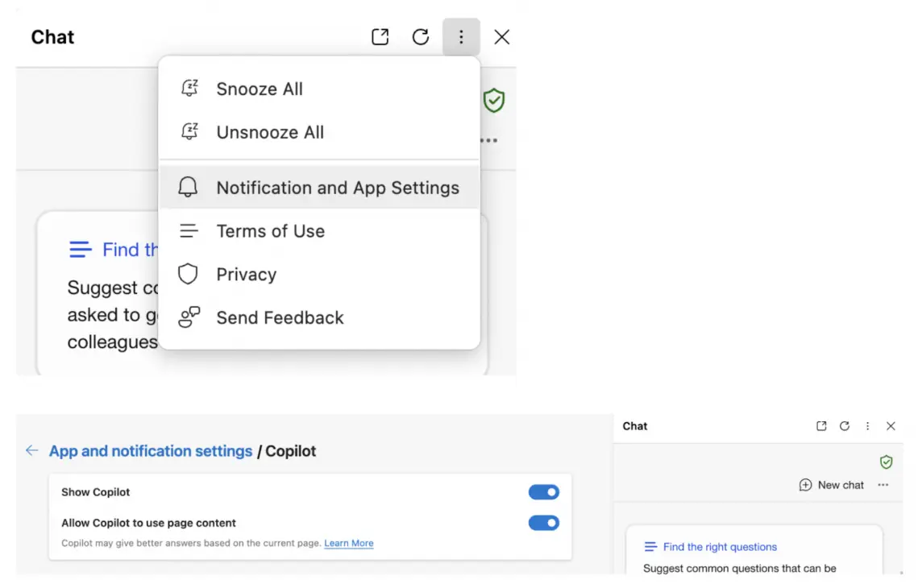This screenshot has height=588, width=918.
Task: Click the notification bell icon in menu
Action: 188,187
